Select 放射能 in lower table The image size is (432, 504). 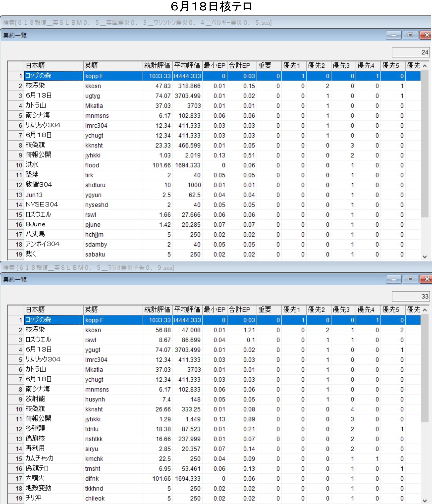pos(54,399)
